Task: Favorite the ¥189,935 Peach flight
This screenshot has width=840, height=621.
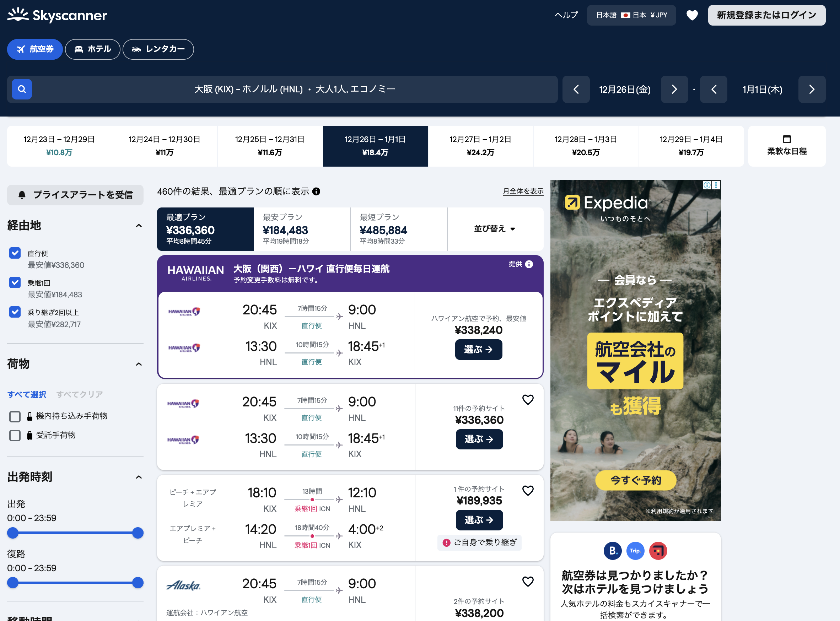Action: coord(528,491)
